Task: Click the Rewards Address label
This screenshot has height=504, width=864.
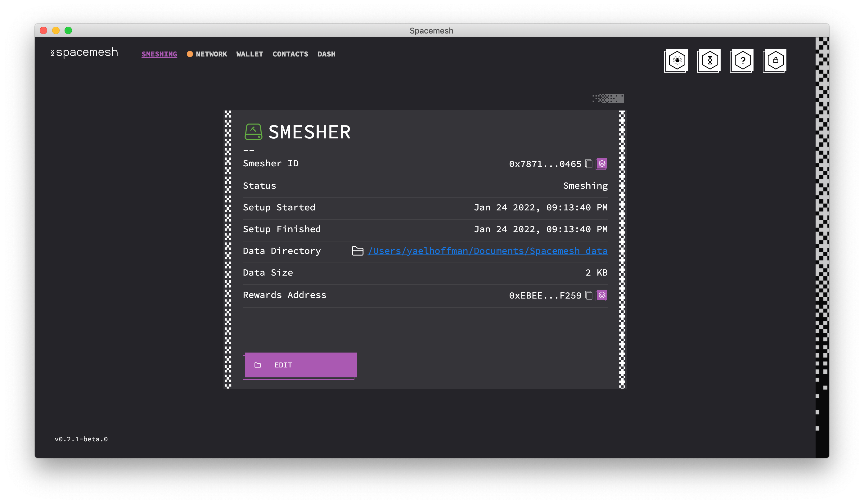Action: click(x=285, y=295)
